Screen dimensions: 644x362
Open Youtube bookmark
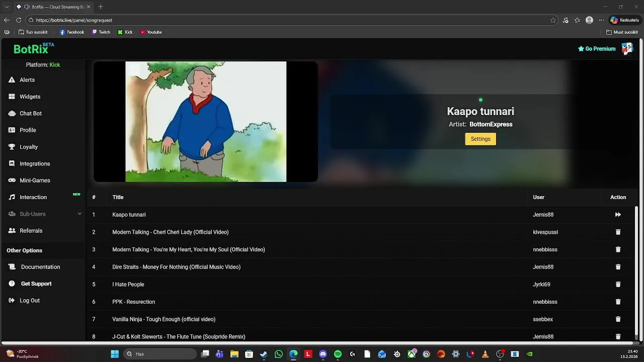[x=151, y=32]
